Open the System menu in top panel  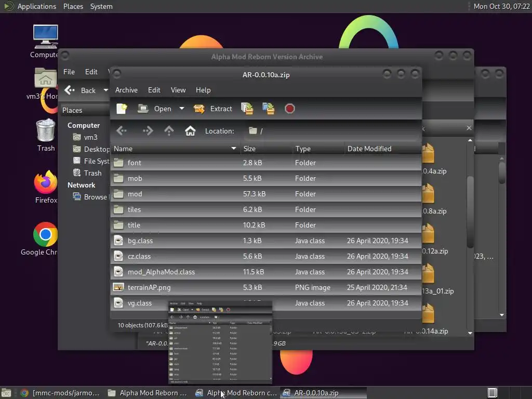[101, 6]
